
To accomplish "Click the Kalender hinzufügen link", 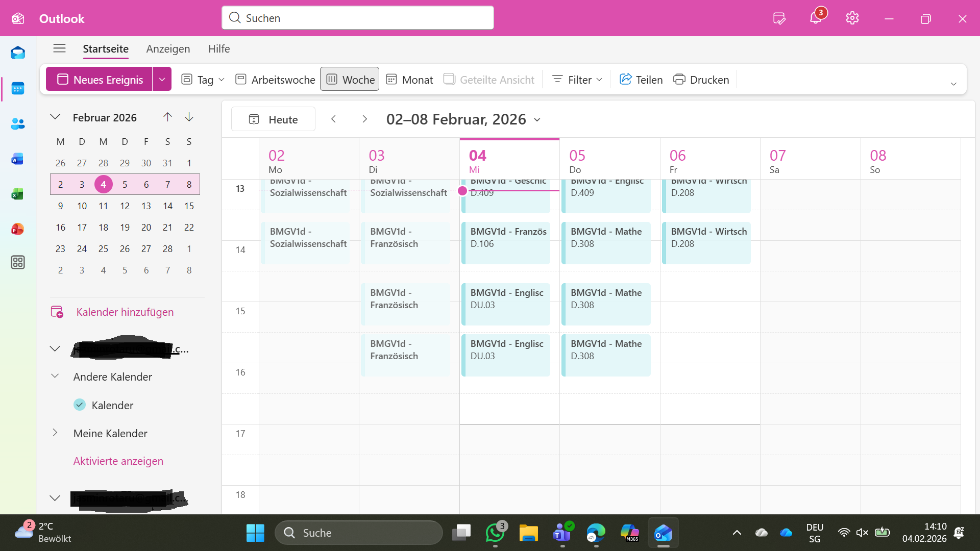I will [125, 312].
